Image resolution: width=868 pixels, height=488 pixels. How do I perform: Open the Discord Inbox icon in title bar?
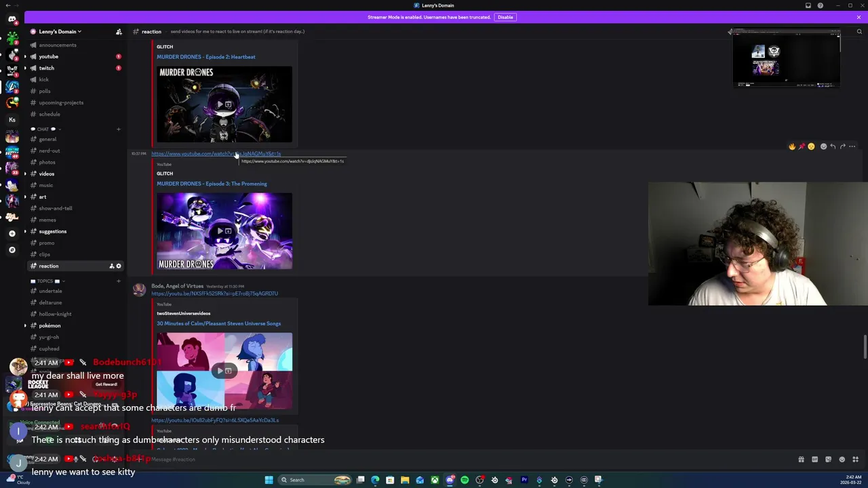click(808, 5)
